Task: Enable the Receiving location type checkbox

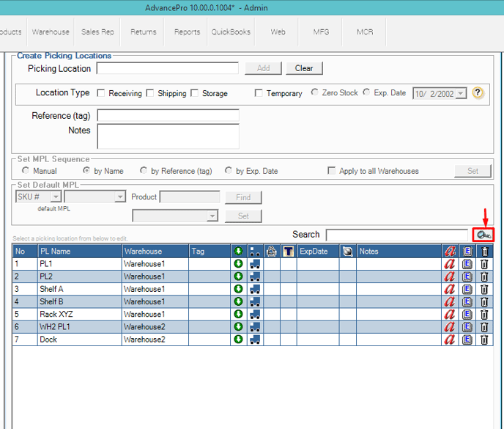Action: pos(102,93)
